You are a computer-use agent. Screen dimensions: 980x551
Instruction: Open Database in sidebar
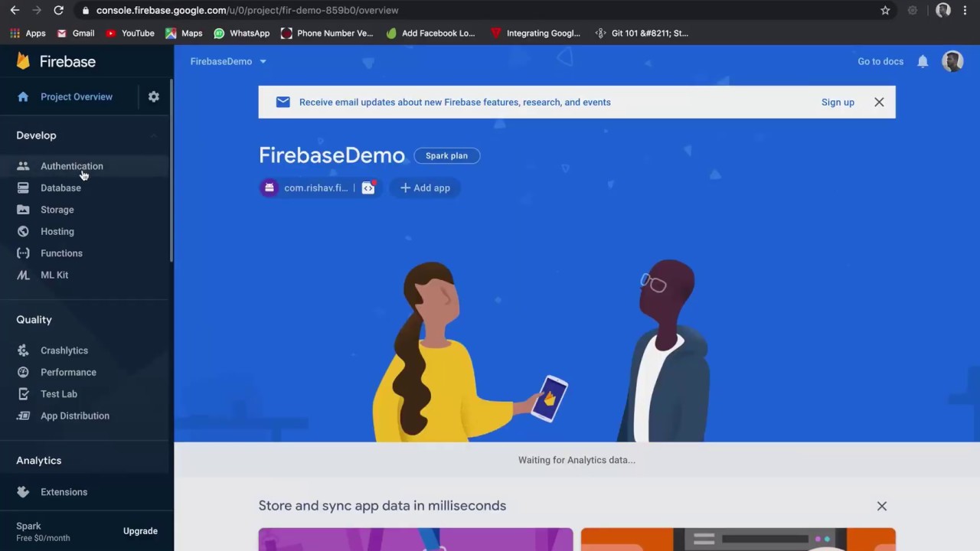pyautogui.click(x=60, y=187)
